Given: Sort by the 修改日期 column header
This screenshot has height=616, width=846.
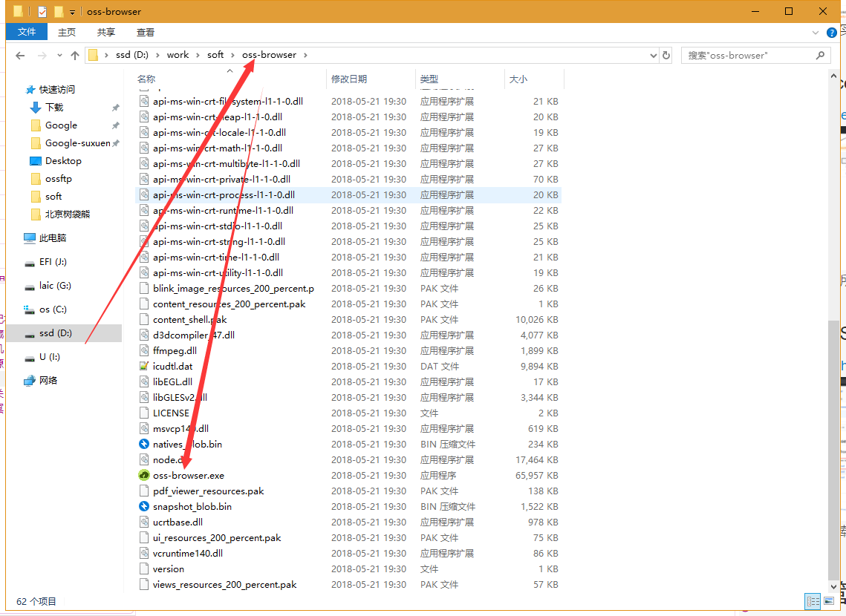Looking at the screenshot, I should pos(349,79).
